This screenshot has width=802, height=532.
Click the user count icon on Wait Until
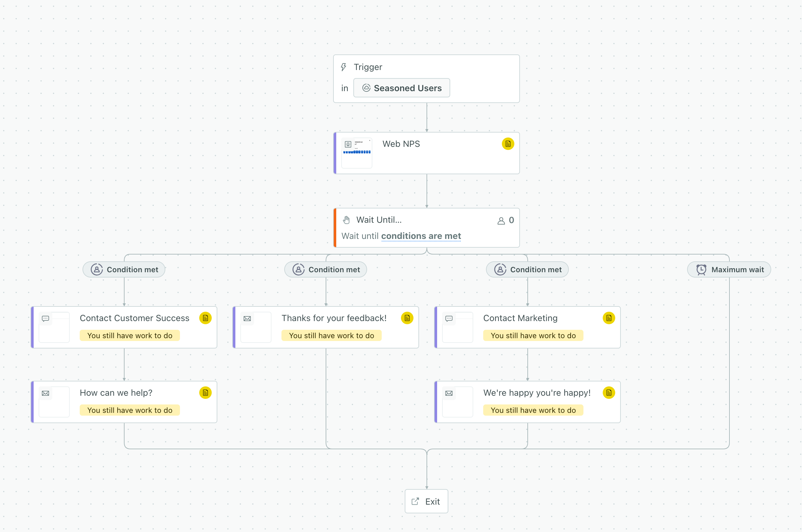(x=501, y=221)
